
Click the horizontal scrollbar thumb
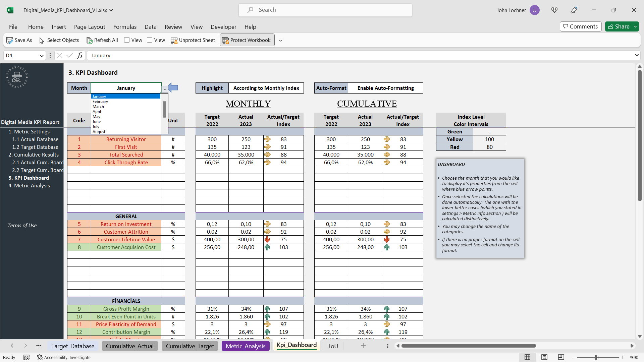click(469, 346)
